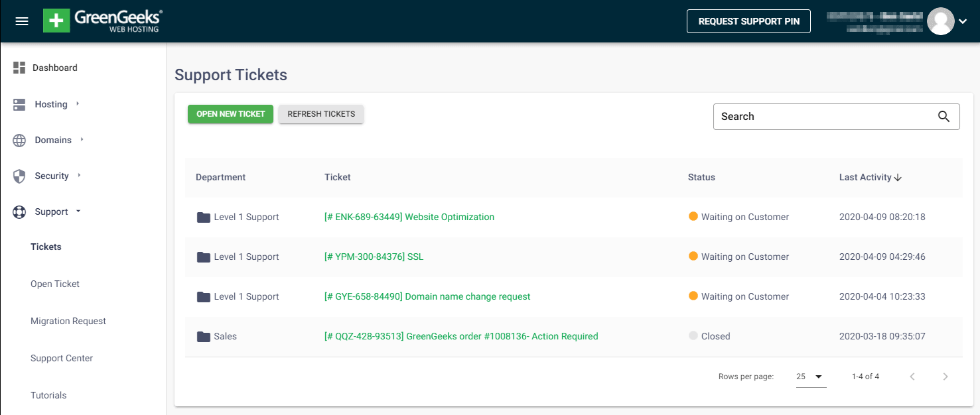Image resolution: width=980 pixels, height=415 pixels.
Task: Click orange status dot of Domain name change ticket
Action: tap(693, 296)
